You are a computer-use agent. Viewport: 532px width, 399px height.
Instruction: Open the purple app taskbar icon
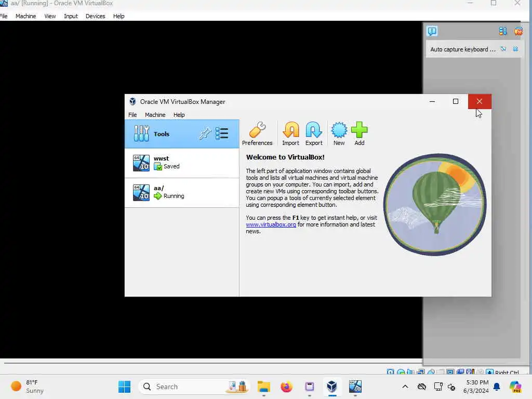coord(310,387)
